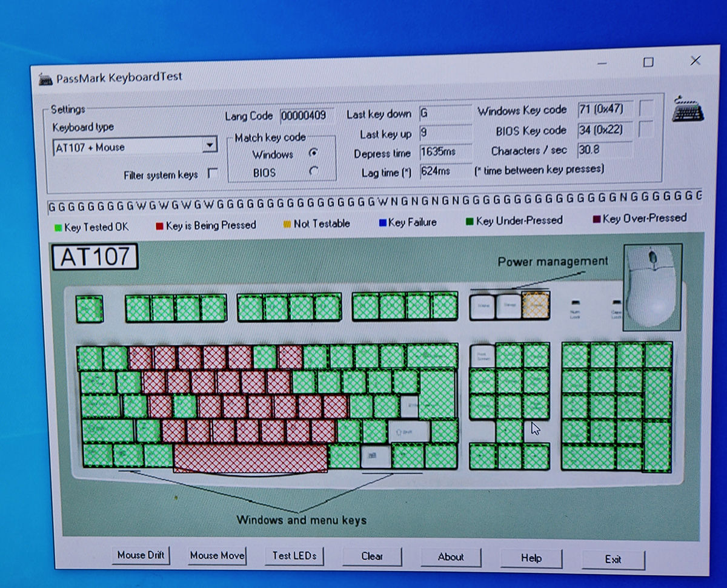Click the up arrow key on diagram
Viewport: 727px width, 588px height.
coord(509,431)
